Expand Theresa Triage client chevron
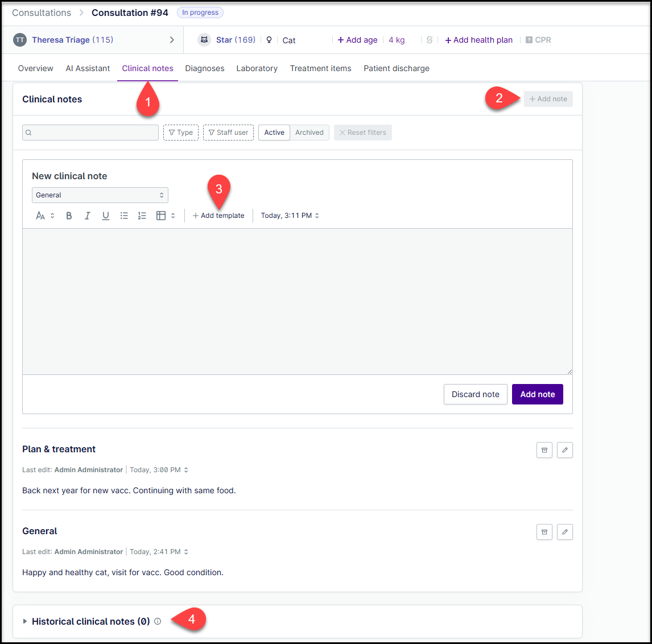This screenshot has height=644, width=652. coord(172,40)
